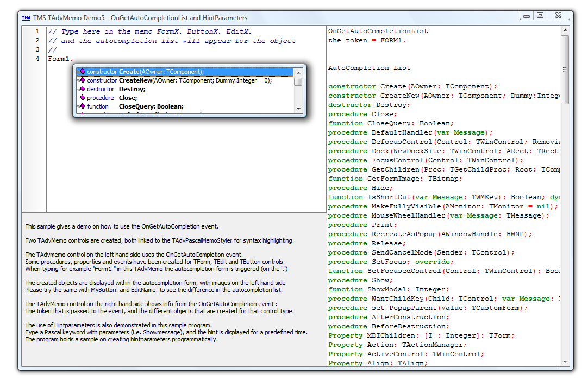Click the 'procedure Hide;' line
This screenshot has width=588, height=387.
coord(360,188)
